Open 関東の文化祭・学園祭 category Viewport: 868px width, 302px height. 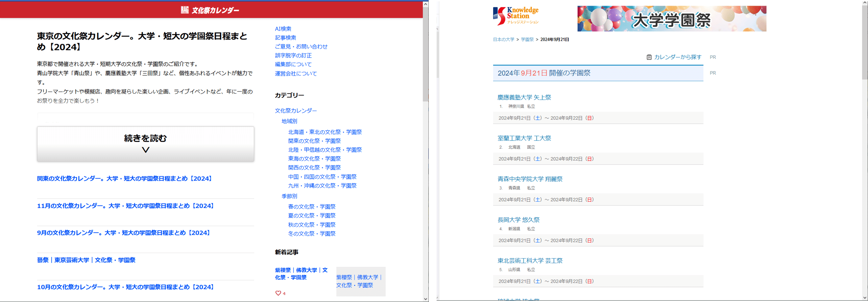coord(314,141)
